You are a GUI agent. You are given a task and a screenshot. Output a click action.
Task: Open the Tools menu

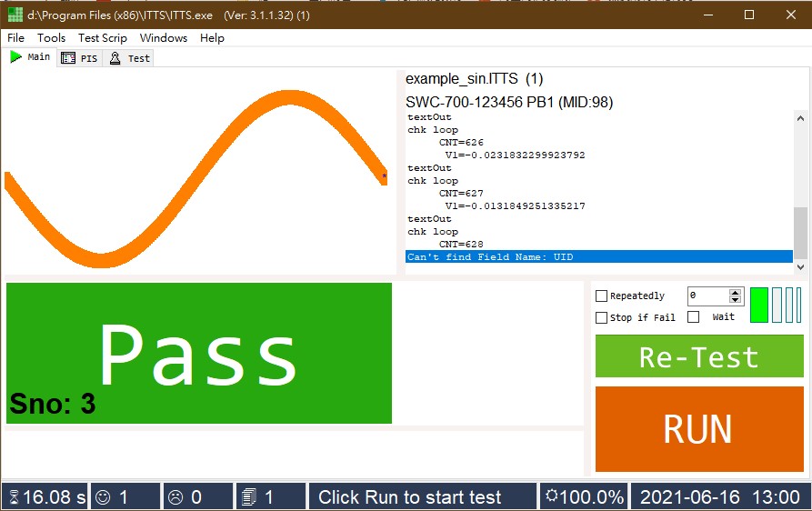[x=51, y=38]
